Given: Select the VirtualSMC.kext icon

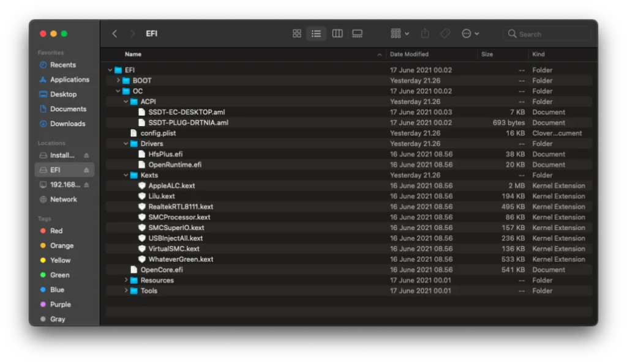Looking at the screenshot, I should [141, 248].
